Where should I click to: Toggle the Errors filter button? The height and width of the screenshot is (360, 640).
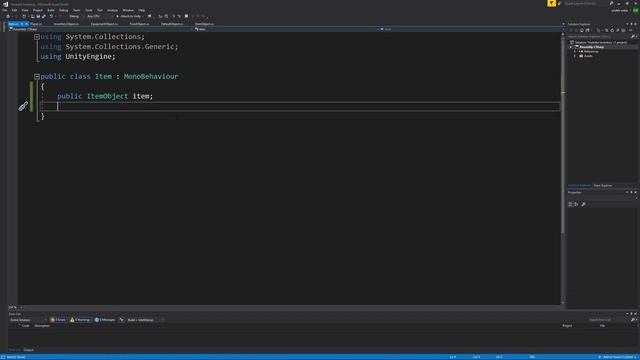pyautogui.click(x=58, y=320)
